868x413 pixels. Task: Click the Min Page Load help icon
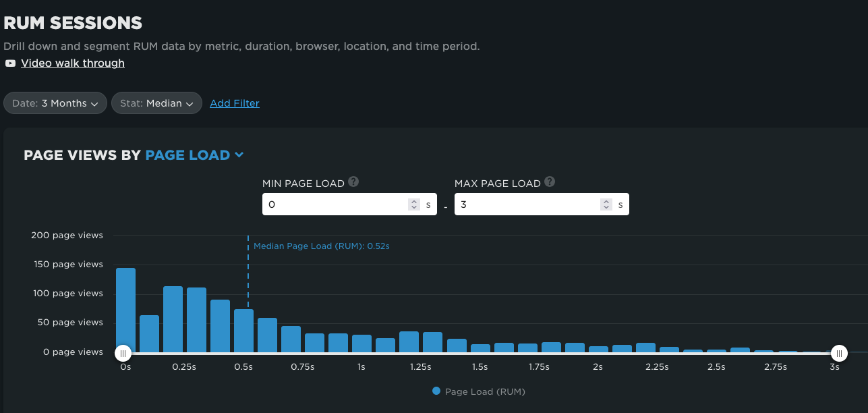[x=353, y=182]
